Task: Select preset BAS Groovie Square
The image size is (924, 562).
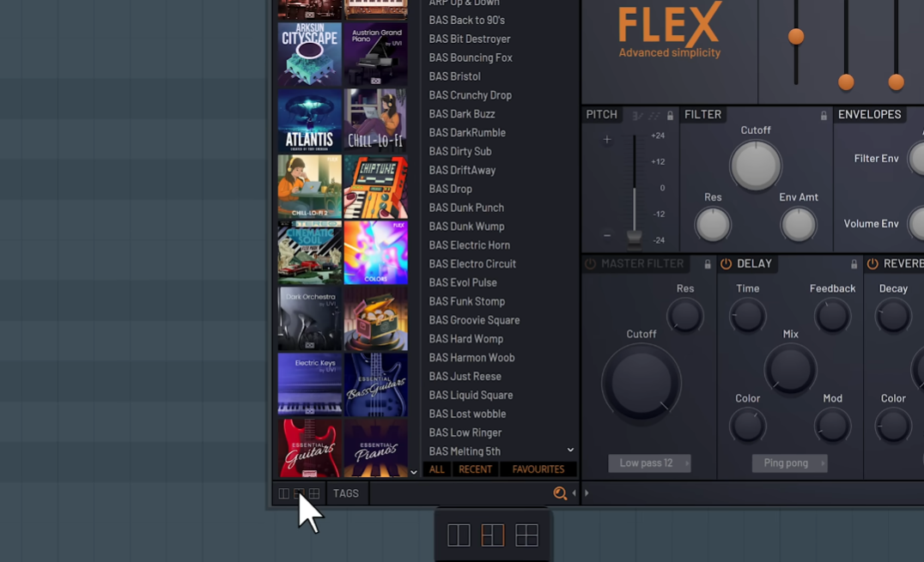Action: (x=474, y=320)
